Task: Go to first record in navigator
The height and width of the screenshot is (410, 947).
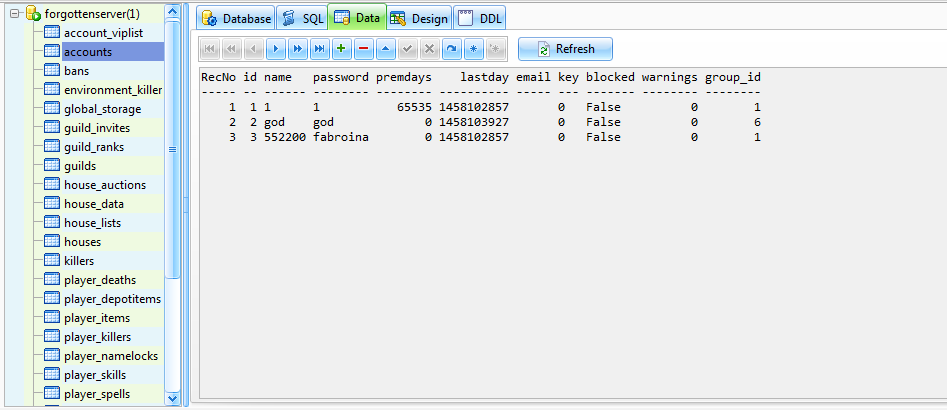Action: (x=210, y=49)
